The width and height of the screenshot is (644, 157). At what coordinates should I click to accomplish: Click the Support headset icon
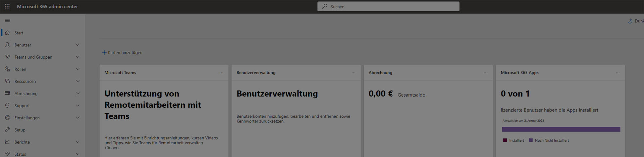(x=7, y=106)
